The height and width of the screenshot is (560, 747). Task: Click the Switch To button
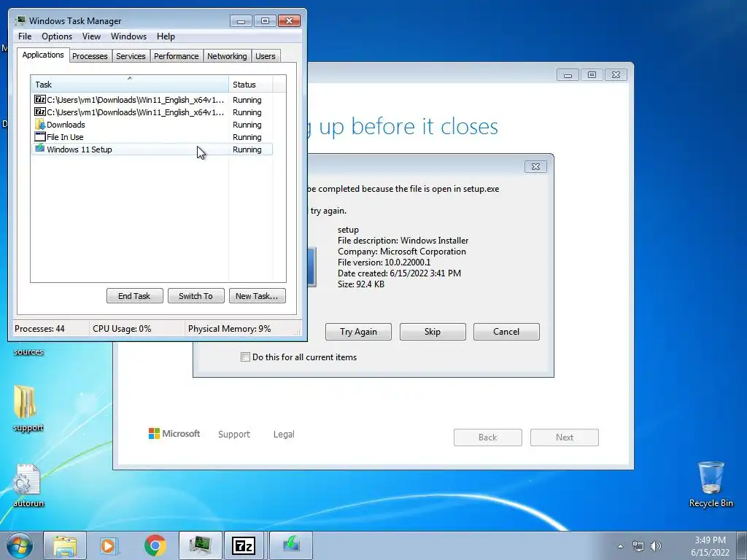click(x=196, y=296)
